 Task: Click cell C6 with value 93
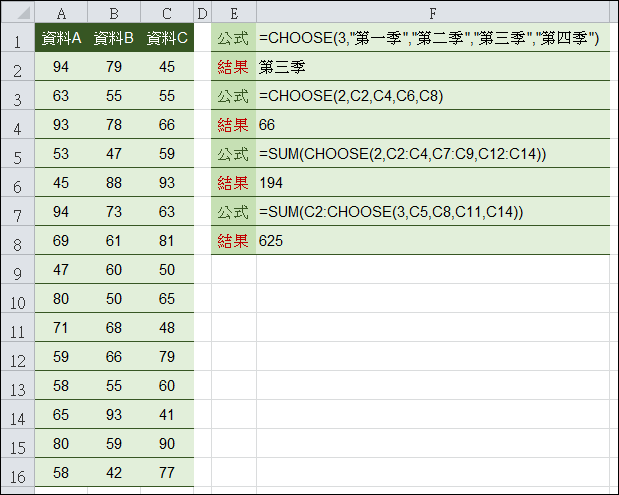click(x=167, y=182)
